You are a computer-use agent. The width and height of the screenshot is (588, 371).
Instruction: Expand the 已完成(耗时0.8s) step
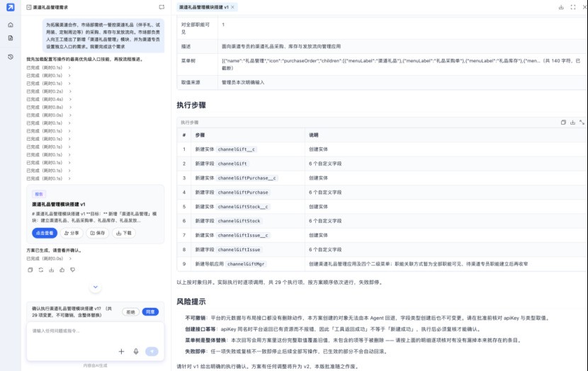(49, 107)
